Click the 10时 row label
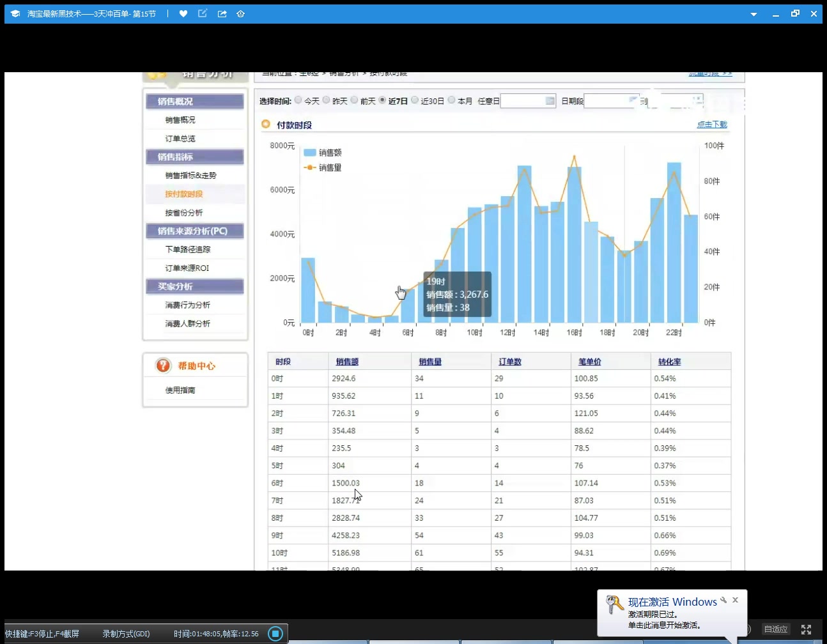This screenshot has width=827, height=644. pyautogui.click(x=279, y=553)
